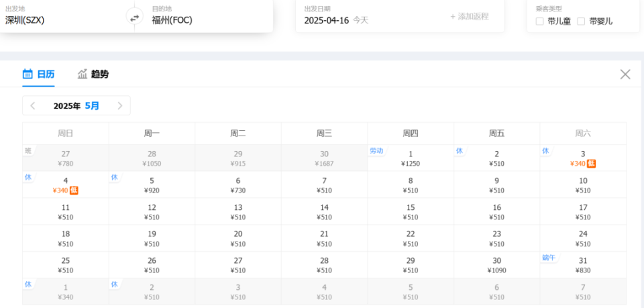644x308 pixels.
Task: Click the calendar icon beside 日历
Action: tap(28, 74)
